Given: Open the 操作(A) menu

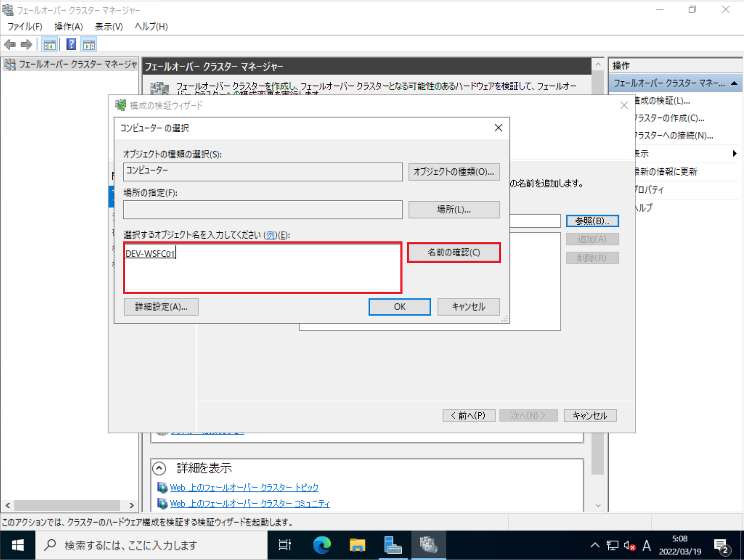Looking at the screenshot, I should tap(68, 27).
